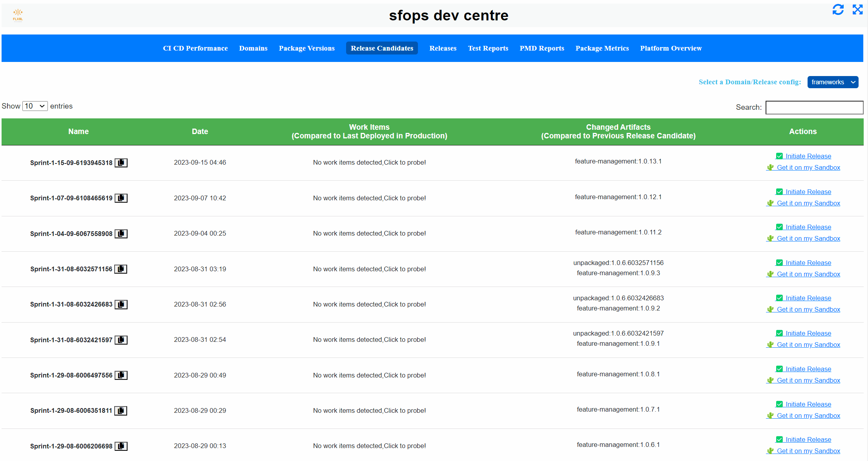Viewport: 868px width, 461px height.
Task: Expand the Show entries count dropdown
Action: 35,106
